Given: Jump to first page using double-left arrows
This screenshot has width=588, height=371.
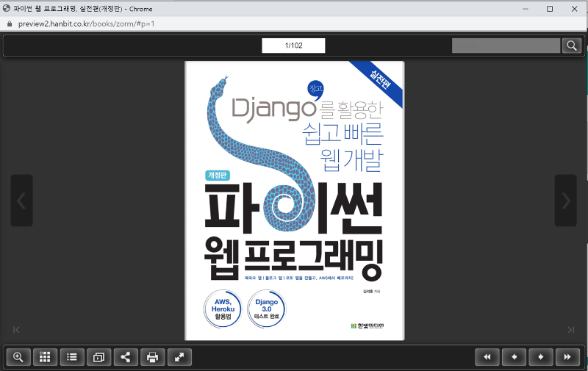Looking at the screenshot, I should 487,357.
